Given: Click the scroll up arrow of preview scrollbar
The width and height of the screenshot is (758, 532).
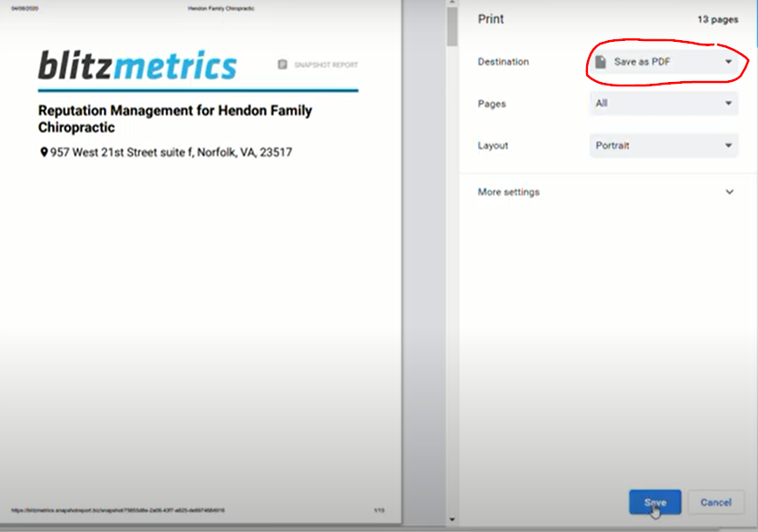Looking at the screenshot, I should coord(452,3).
